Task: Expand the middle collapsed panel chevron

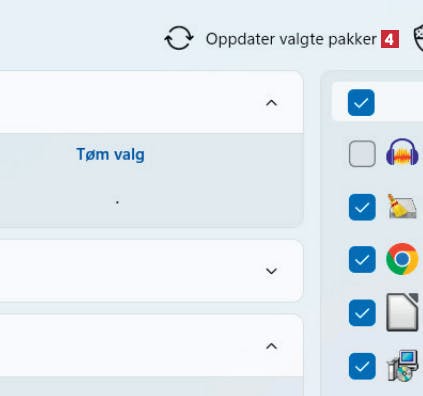Action: pyautogui.click(x=271, y=271)
